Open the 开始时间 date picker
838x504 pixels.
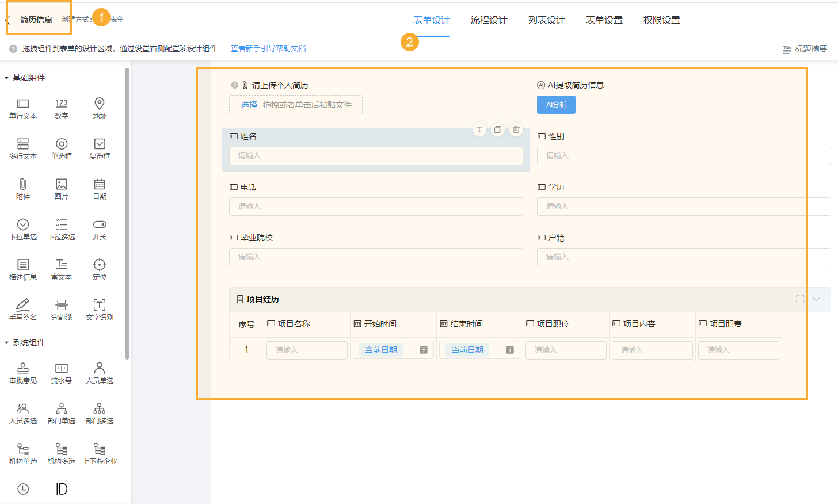(x=423, y=349)
